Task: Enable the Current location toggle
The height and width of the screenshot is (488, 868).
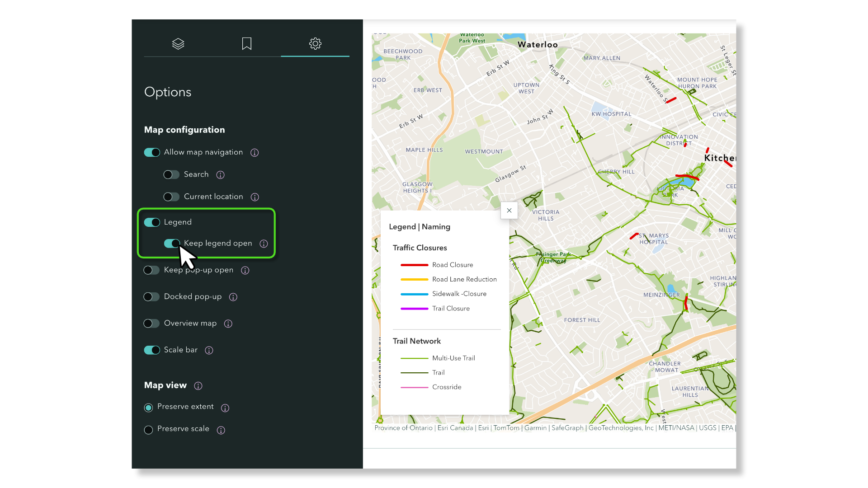Action: [171, 197]
